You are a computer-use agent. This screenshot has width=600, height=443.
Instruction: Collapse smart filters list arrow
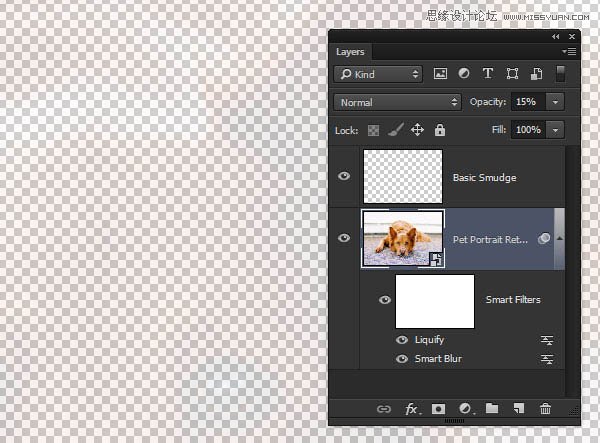559,238
